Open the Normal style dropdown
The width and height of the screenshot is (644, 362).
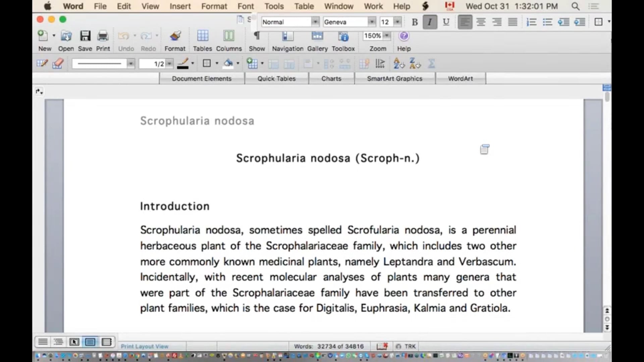tap(315, 22)
